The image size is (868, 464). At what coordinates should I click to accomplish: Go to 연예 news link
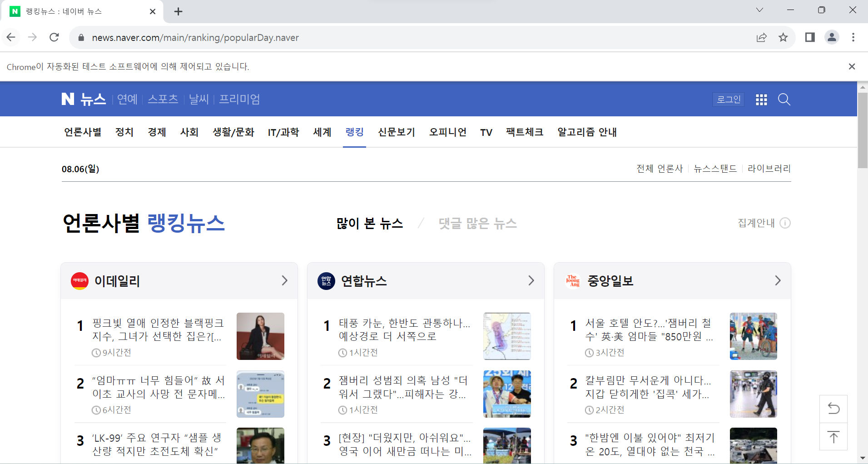tap(127, 99)
